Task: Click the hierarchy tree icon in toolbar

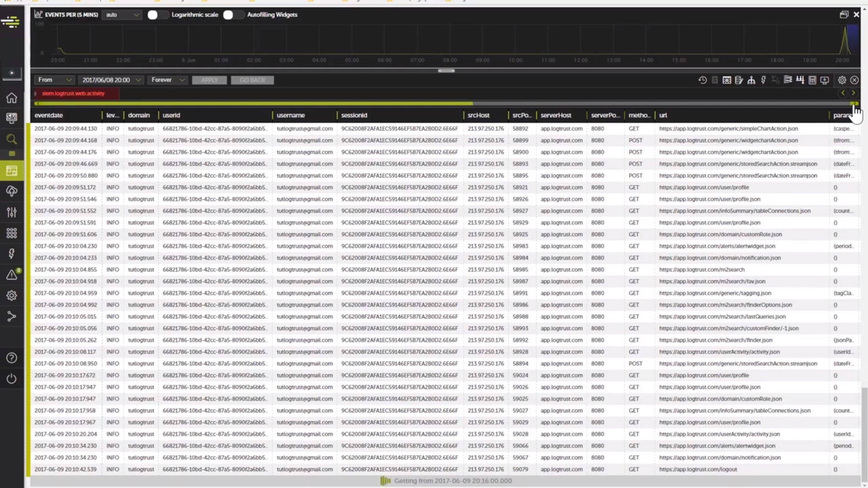Action: pos(751,80)
